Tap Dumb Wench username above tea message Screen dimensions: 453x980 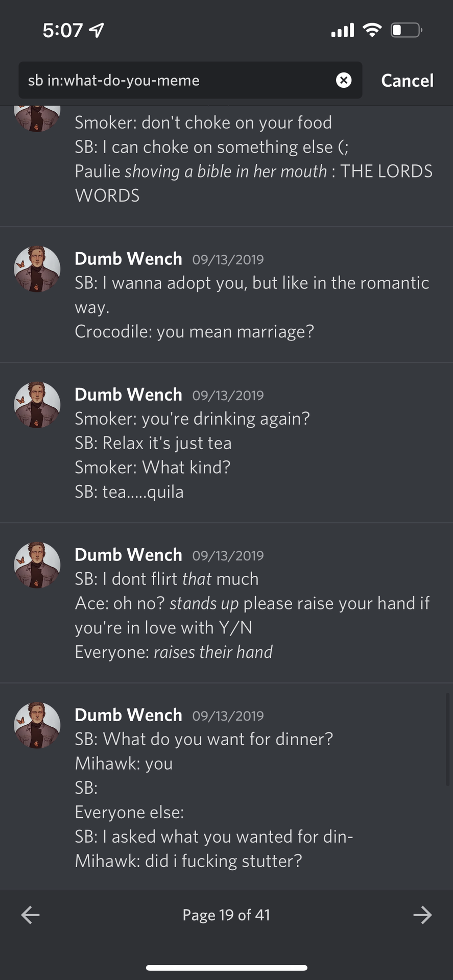click(128, 395)
